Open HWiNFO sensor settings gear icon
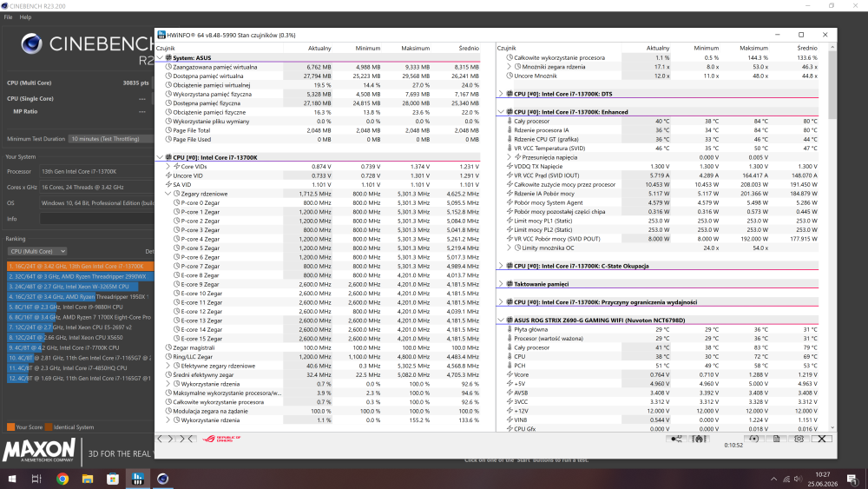The image size is (868, 489). point(799,439)
